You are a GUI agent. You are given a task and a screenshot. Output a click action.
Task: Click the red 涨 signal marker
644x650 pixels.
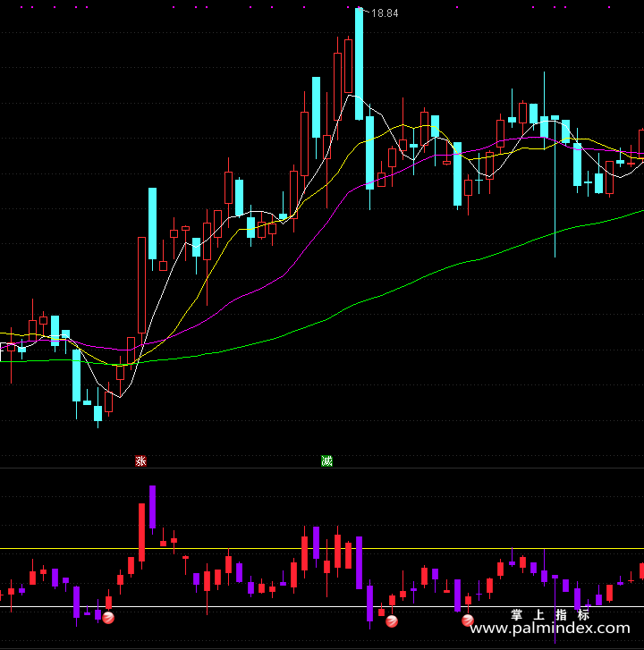click(141, 460)
